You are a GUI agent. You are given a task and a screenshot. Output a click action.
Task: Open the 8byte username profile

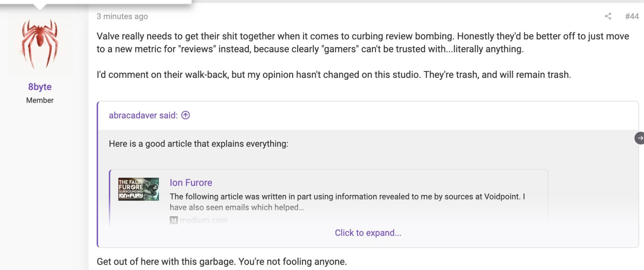40,87
